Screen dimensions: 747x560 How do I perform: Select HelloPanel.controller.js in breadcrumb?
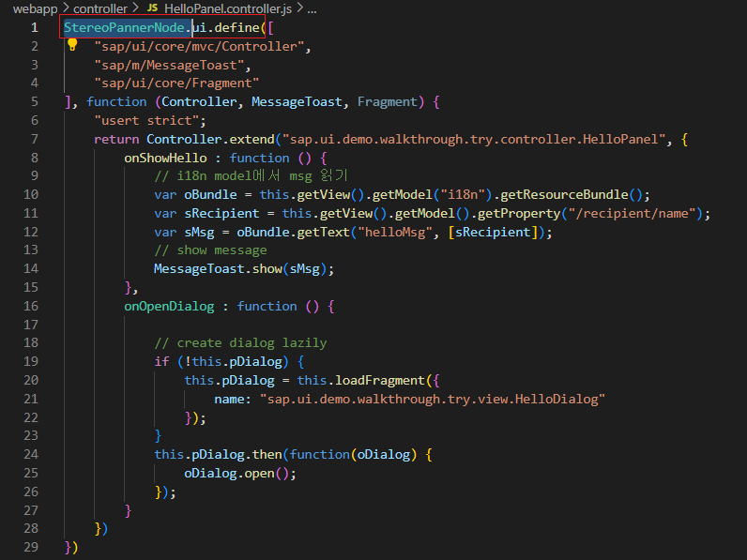(x=228, y=8)
